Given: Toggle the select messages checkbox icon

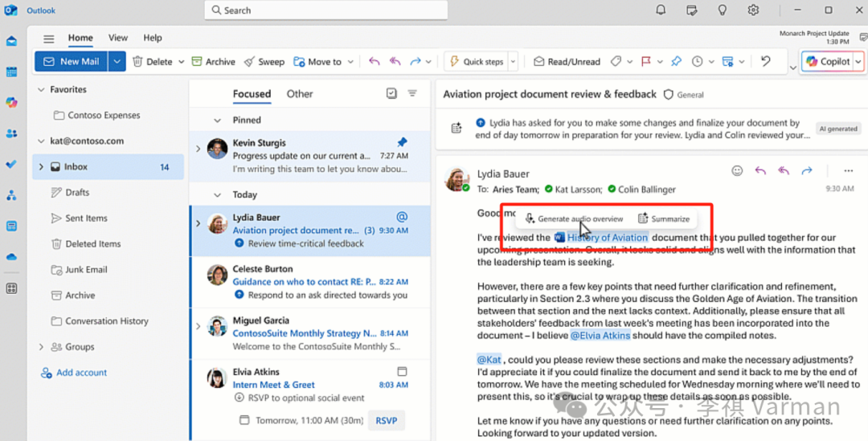Looking at the screenshot, I should click(391, 93).
